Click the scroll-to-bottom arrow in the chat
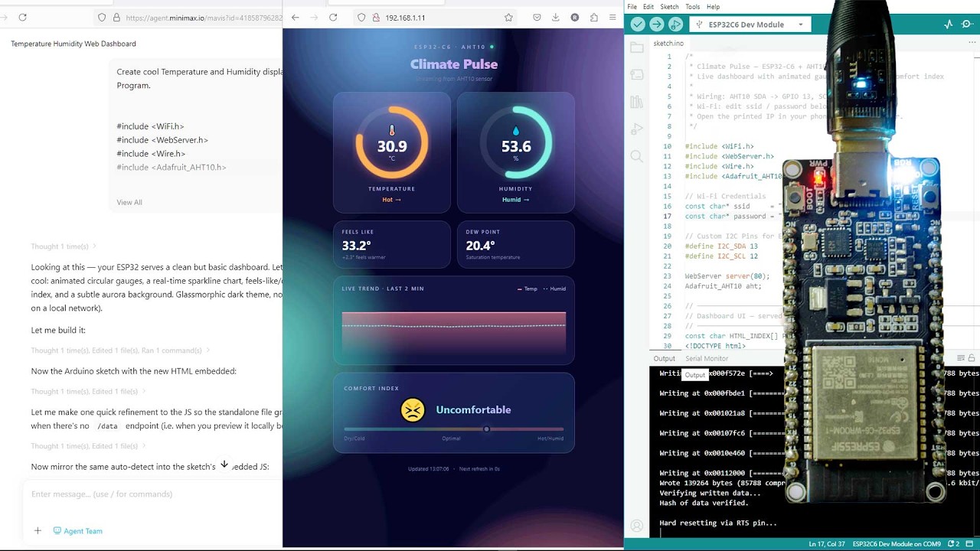The image size is (980, 551). pyautogui.click(x=224, y=464)
